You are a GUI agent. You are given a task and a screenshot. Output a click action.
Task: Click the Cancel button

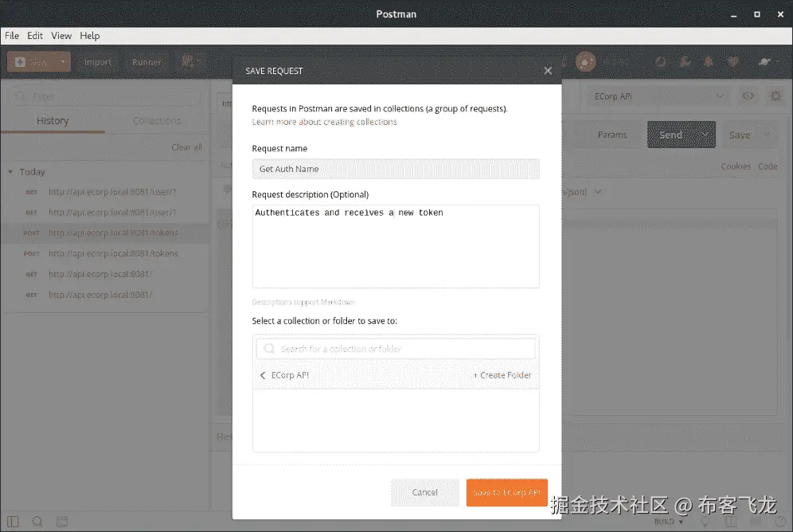(x=425, y=492)
